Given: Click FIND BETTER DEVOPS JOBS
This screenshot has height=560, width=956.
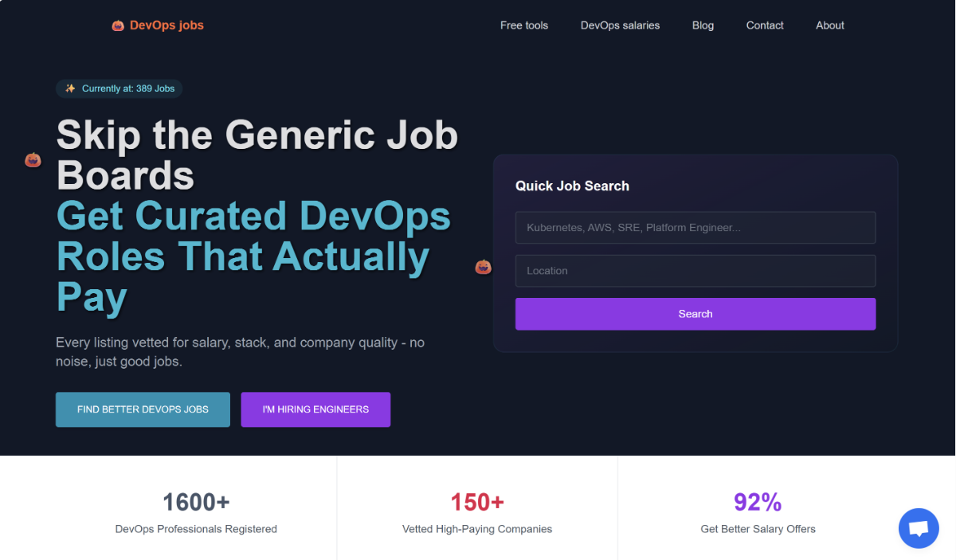Looking at the screenshot, I should coord(143,409).
